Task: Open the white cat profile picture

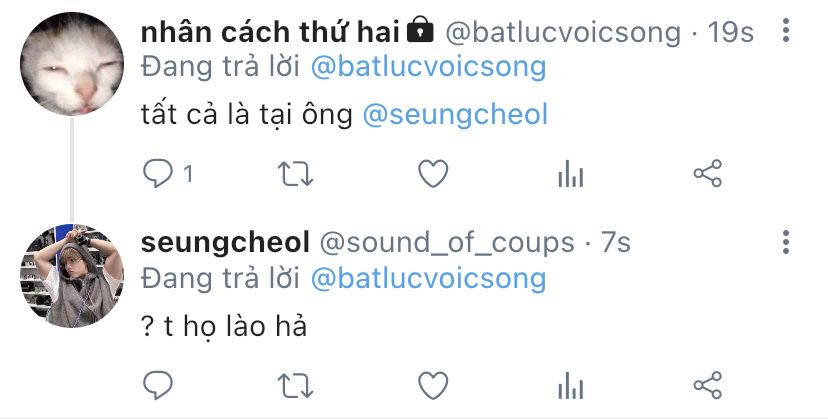Action: tap(72, 63)
